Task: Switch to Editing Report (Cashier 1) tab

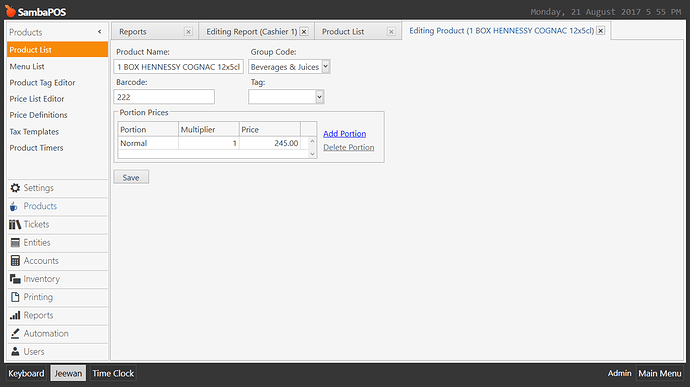Action: point(252,32)
